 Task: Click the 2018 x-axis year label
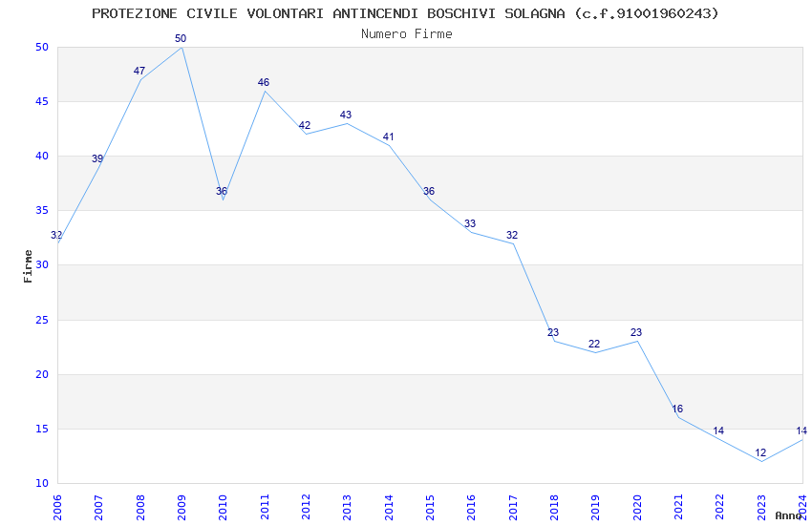554,508
